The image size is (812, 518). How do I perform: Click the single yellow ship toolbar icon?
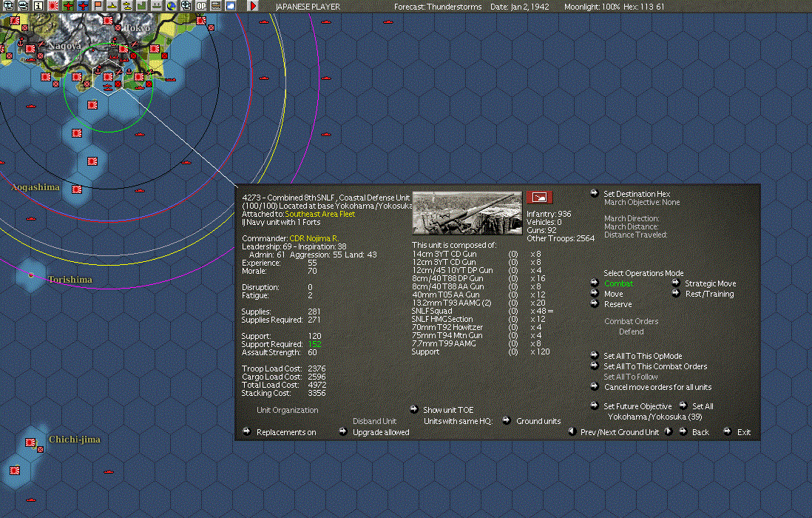point(112,6)
